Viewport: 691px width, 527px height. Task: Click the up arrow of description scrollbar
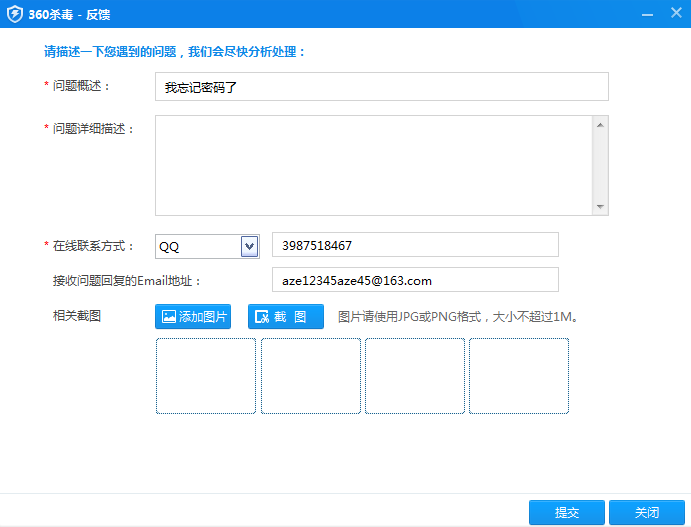(600, 125)
